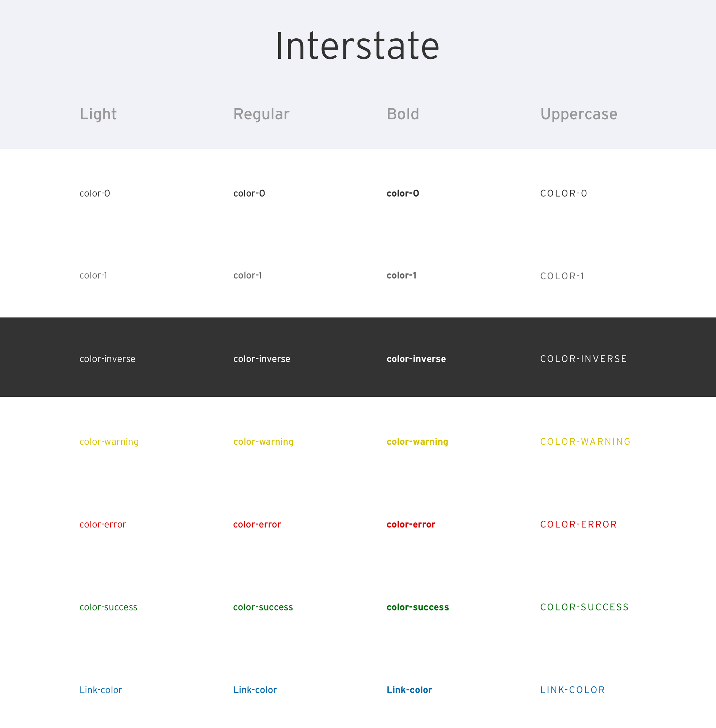Screen dimensions: 716x728
Task: Click the uppercase COLOR-1 sample
Action: tap(562, 276)
